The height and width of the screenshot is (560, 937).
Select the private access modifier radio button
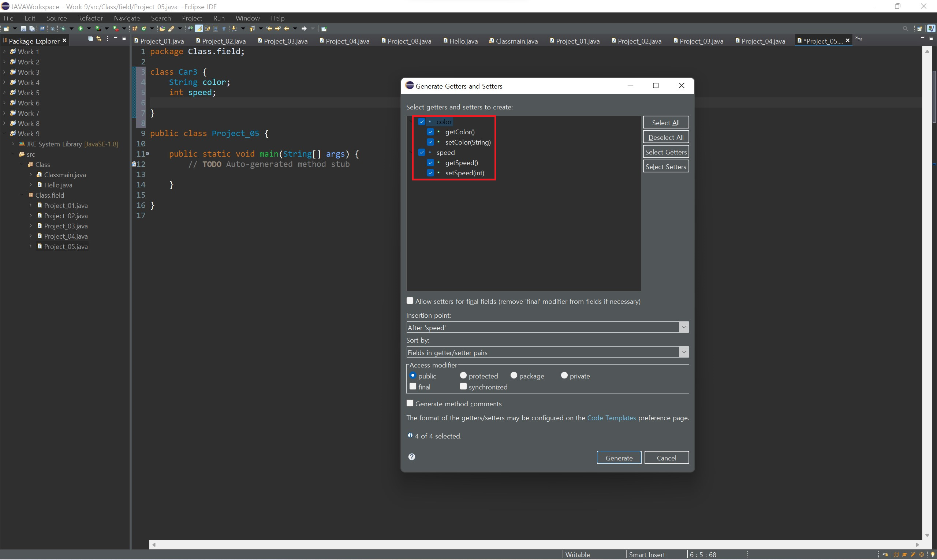click(564, 376)
